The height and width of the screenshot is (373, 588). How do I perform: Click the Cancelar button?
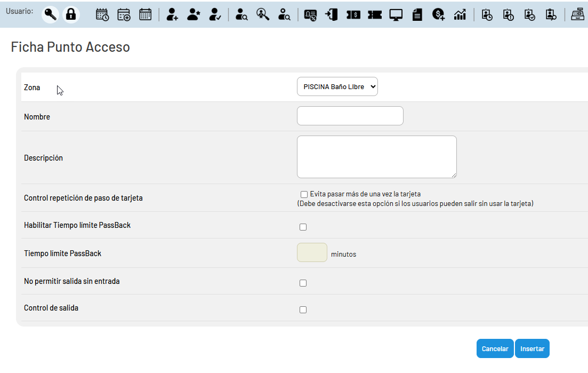[x=495, y=348]
